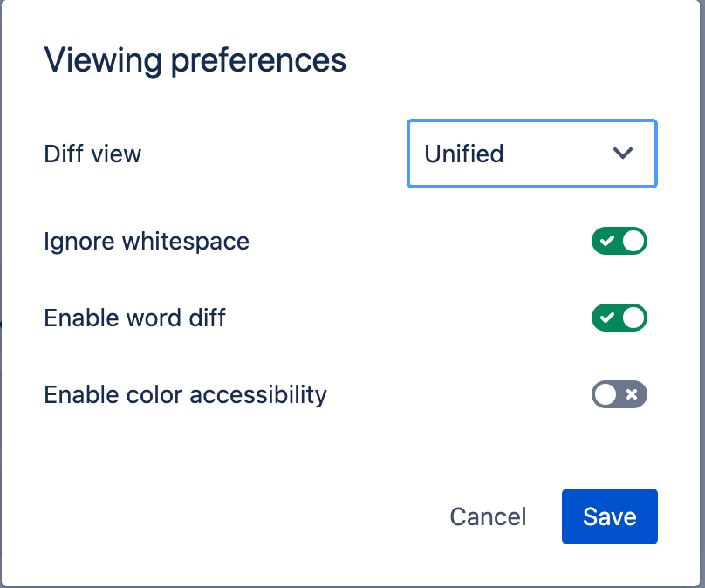Click the X icon on color accessibility switch
The width and height of the screenshot is (705, 588).
point(632,394)
